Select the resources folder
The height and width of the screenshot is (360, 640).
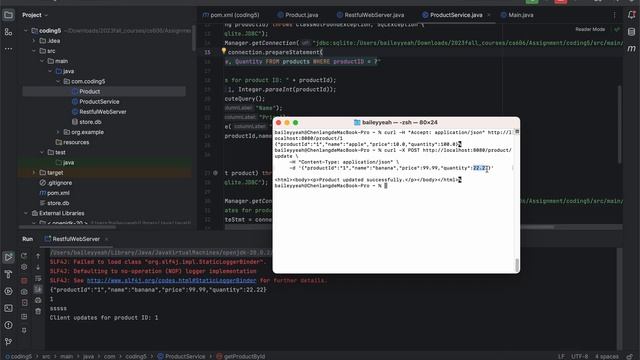click(x=72, y=142)
